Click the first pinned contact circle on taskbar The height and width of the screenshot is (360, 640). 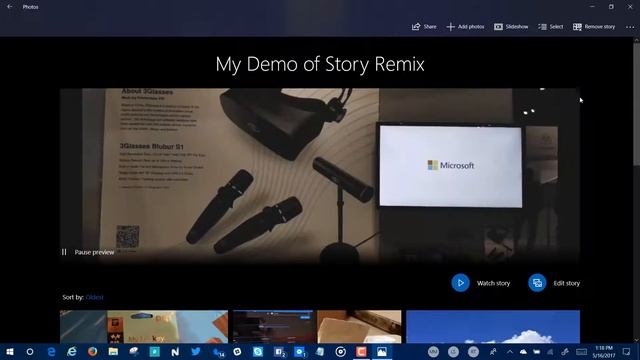pos(433,351)
